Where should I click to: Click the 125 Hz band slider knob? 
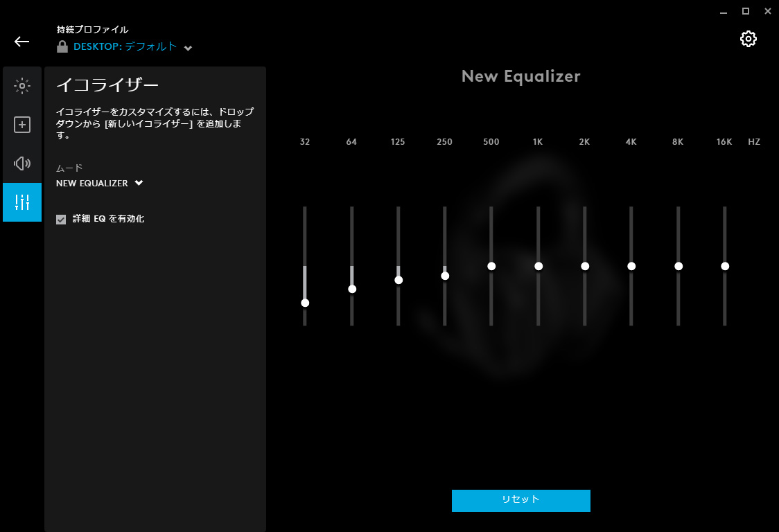click(399, 280)
